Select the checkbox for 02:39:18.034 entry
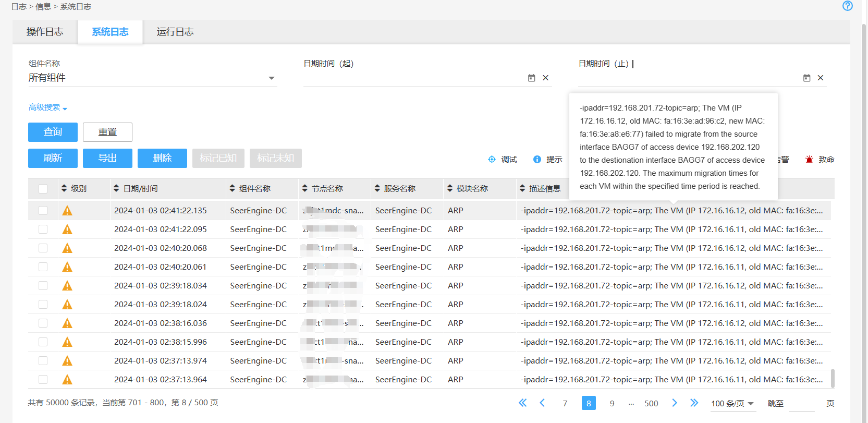868x423 pixels. tap(43, 286)
